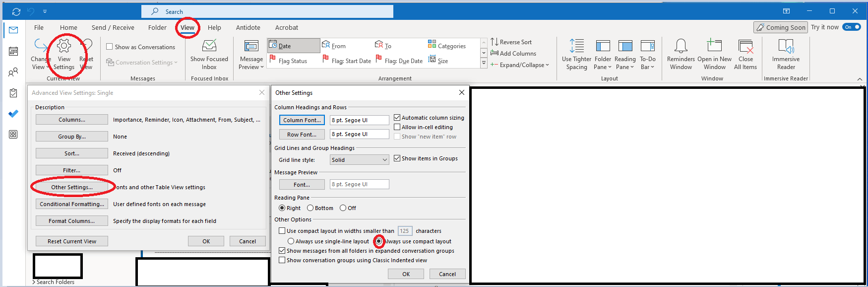Screen dimensions: 868x287
Task: Open To-Do Bar dropdown
Action: coord(647,55)
